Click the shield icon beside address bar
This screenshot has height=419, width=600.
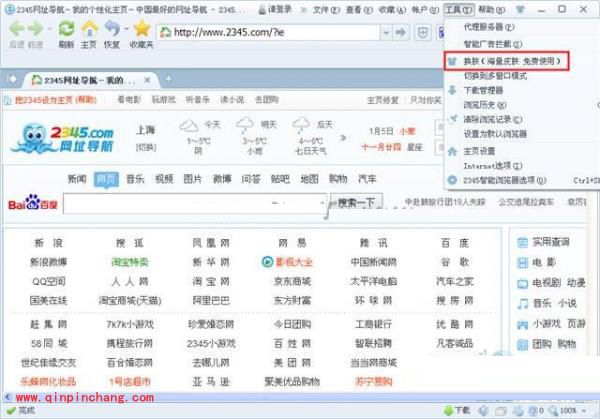(x=423, y=33)
